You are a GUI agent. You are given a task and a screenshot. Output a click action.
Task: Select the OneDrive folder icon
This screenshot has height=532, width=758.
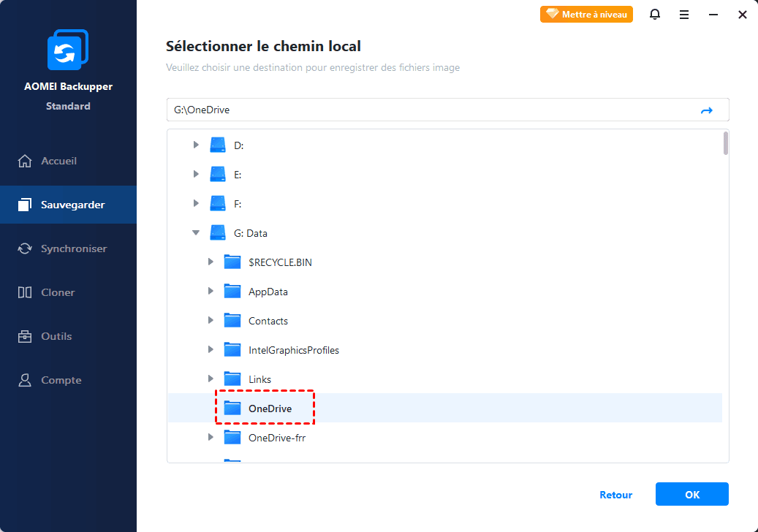point(232,408)
